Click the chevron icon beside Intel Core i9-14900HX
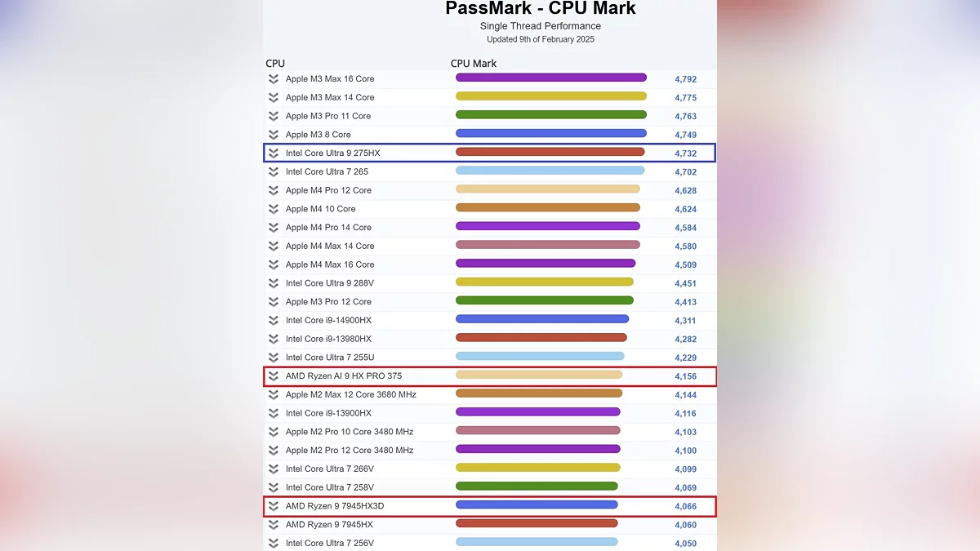 tap(274, 321)
